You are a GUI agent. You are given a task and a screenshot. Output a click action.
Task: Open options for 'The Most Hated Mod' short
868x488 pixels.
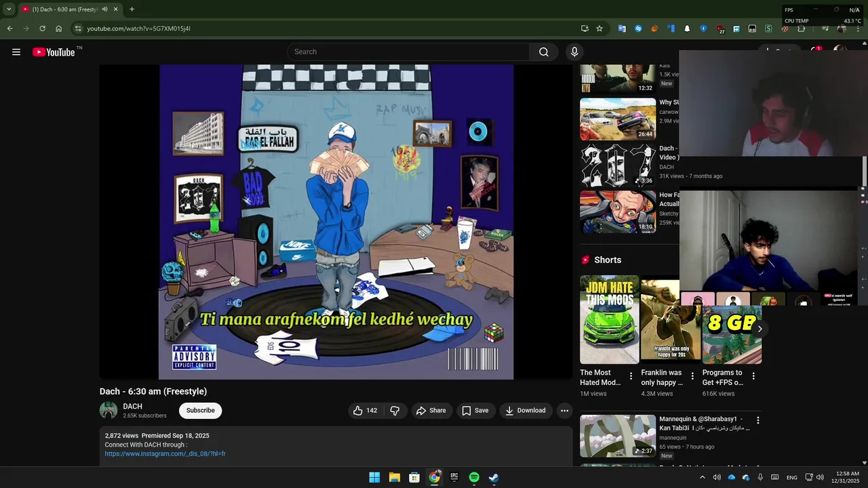click(x=631, y=376)
